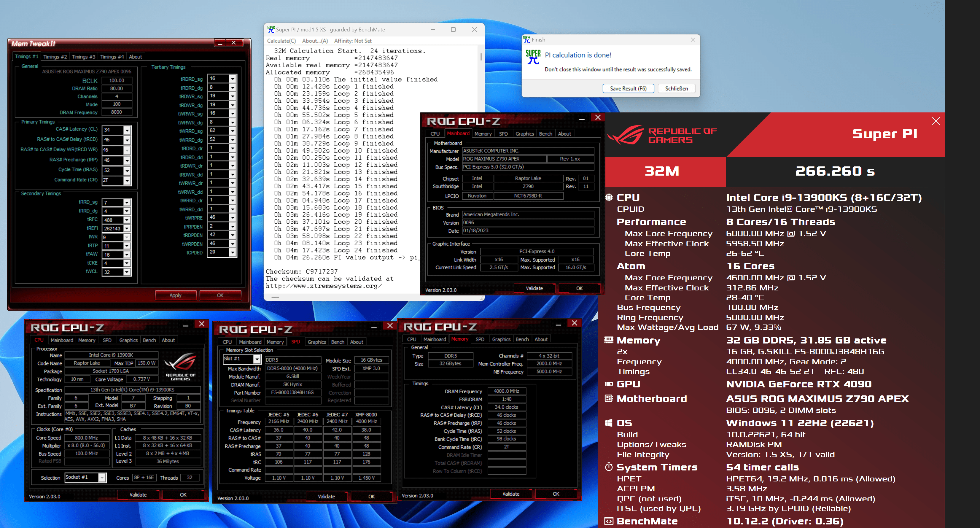
Task: Click the GPU icon in BenchMate panel
Action: pos(609,384)
